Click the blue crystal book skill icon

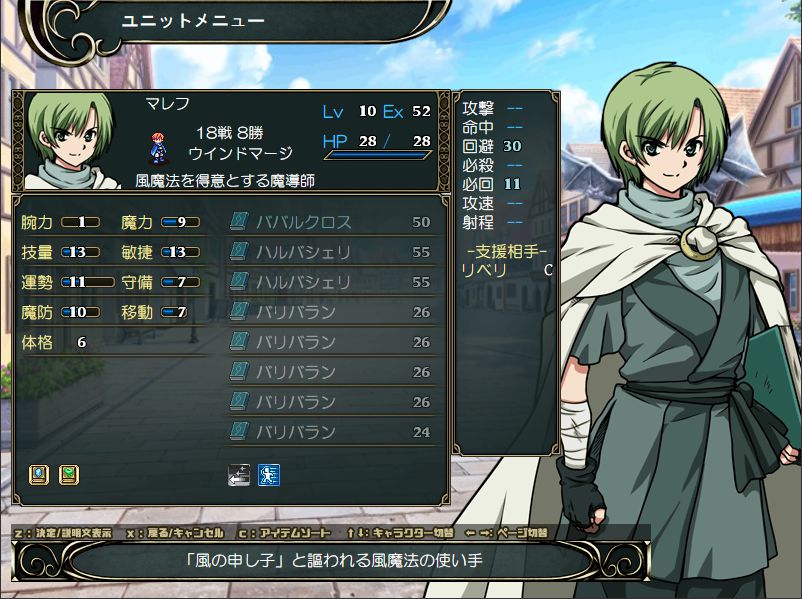[39, 475]
